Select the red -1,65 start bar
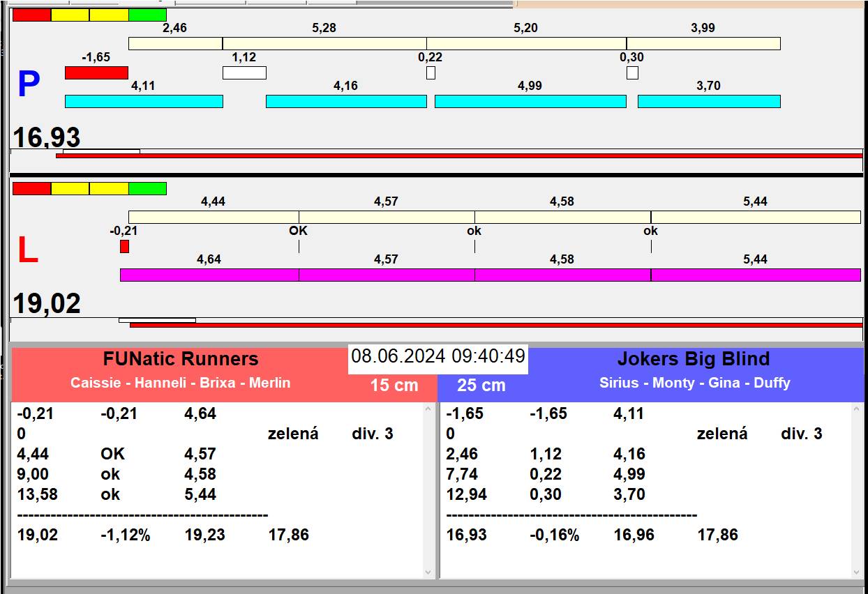 (x=96, y=73)
